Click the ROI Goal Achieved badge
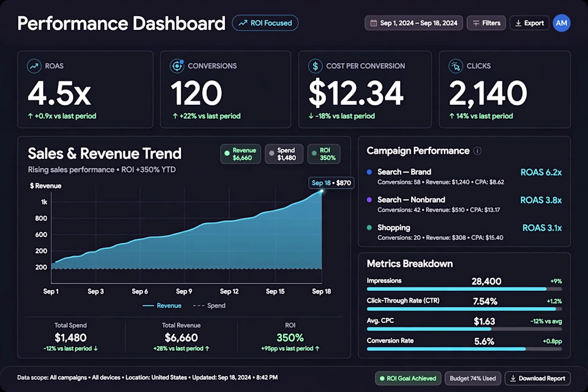The width and height of the screenshot is (588, 392). [408, 379]
